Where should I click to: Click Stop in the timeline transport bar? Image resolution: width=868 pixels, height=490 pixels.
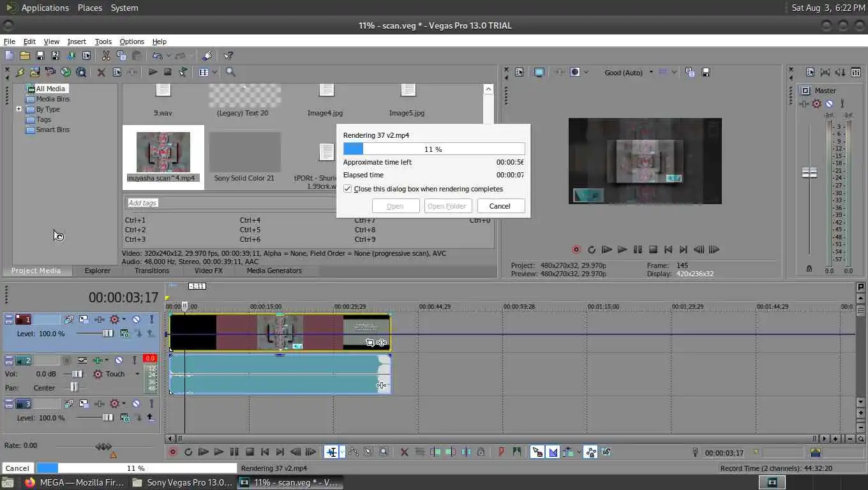pos(250,452)
